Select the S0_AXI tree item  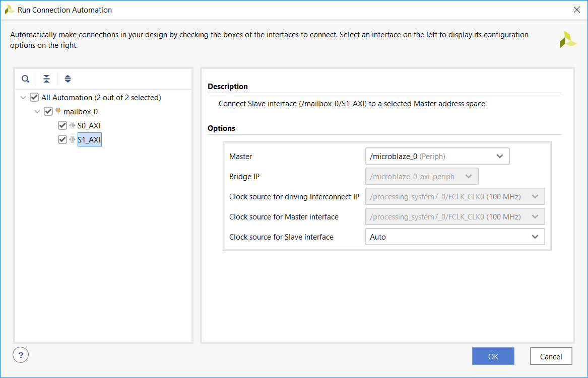[89, 125]
